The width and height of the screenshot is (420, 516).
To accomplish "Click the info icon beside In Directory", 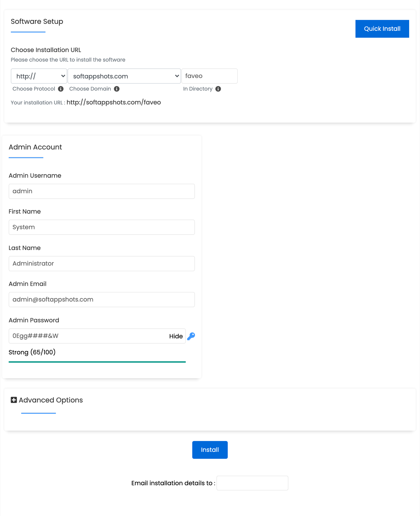I will pyautogui.click(x=218, y=89).
